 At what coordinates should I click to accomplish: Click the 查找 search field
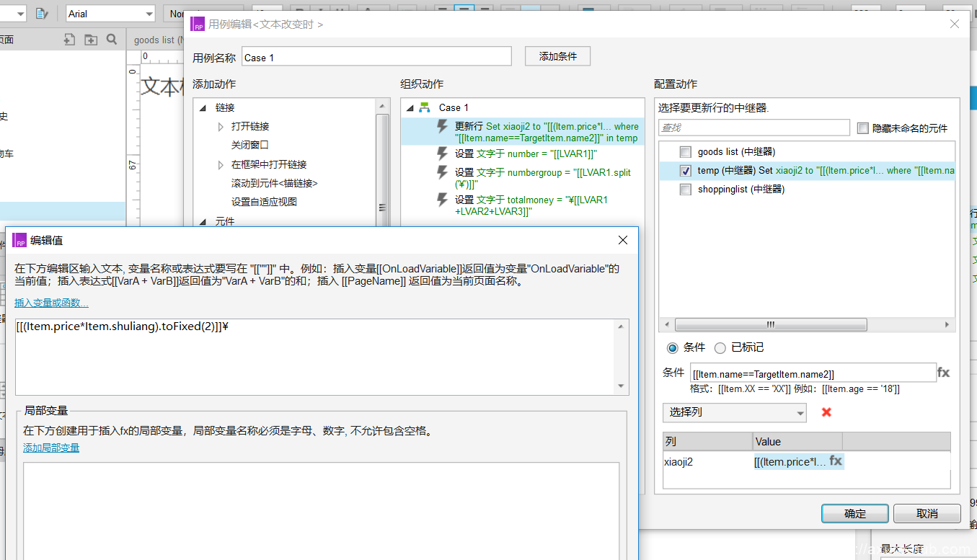point(754,128)
